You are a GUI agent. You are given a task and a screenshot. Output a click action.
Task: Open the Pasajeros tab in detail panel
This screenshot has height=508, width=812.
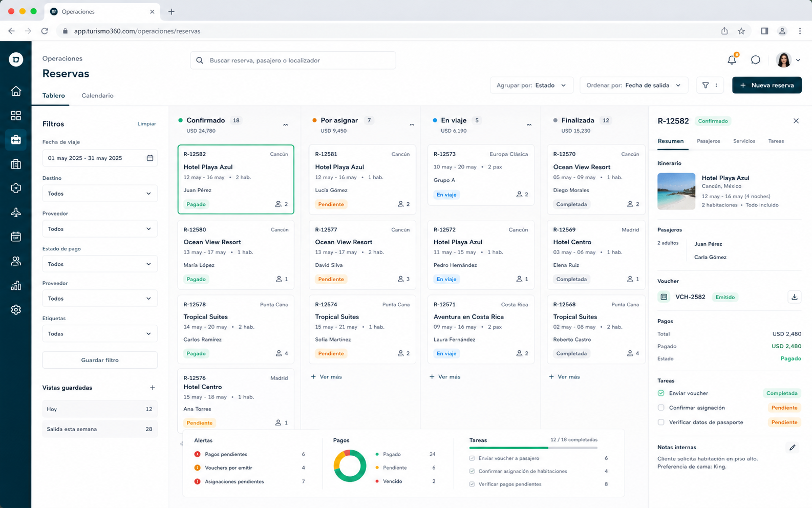click(x=708, y=141)
